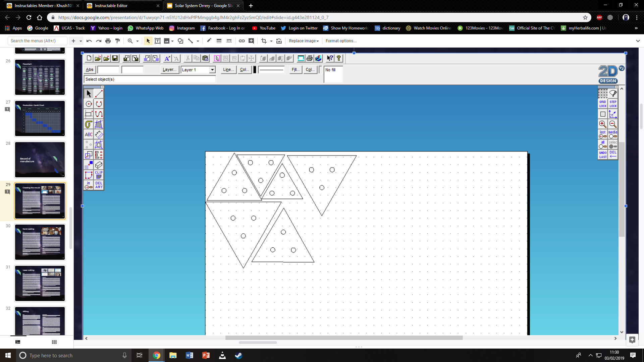Click the Crop image icon
This screenshot has width=644, height=362.
(264, 41)
